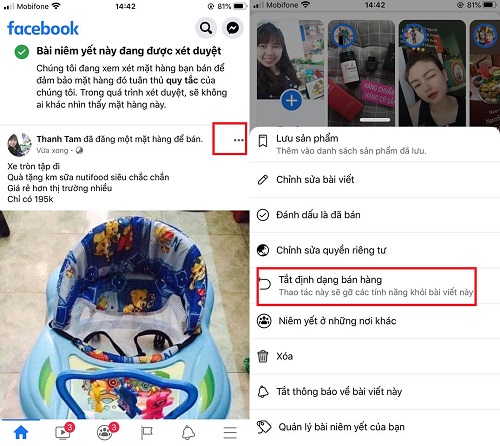The width and height of the screenshot is (500, 446).
Task: Open the Groups tab icon
Action: pyautogui.click(x=106, y=431)
